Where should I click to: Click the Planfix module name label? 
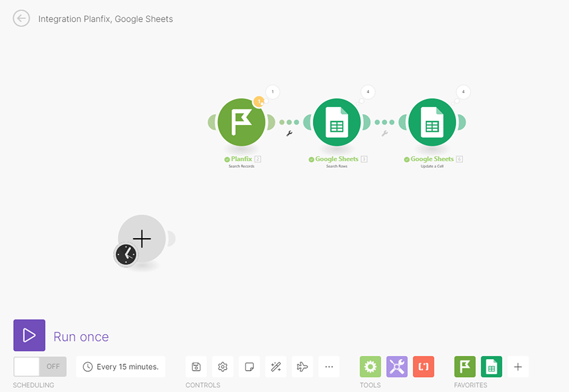click(241, 159)
